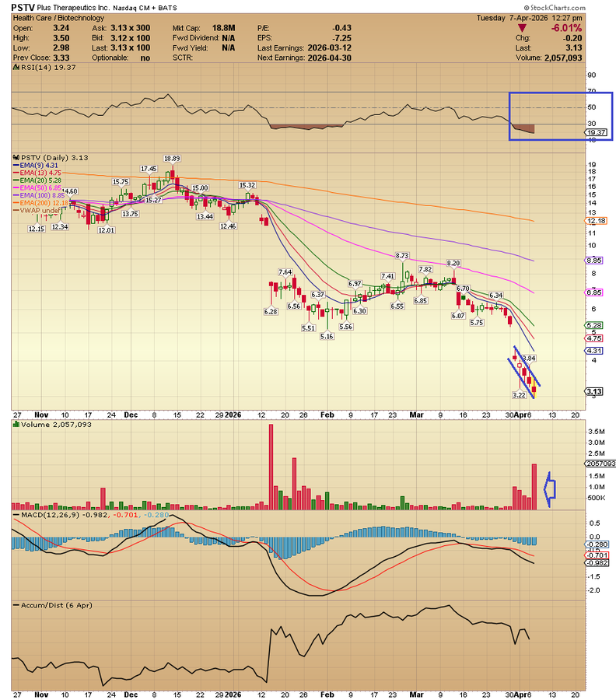Screen dimensions: 616x700
Task: Click the 5.16 low price label
Action: 327,336
